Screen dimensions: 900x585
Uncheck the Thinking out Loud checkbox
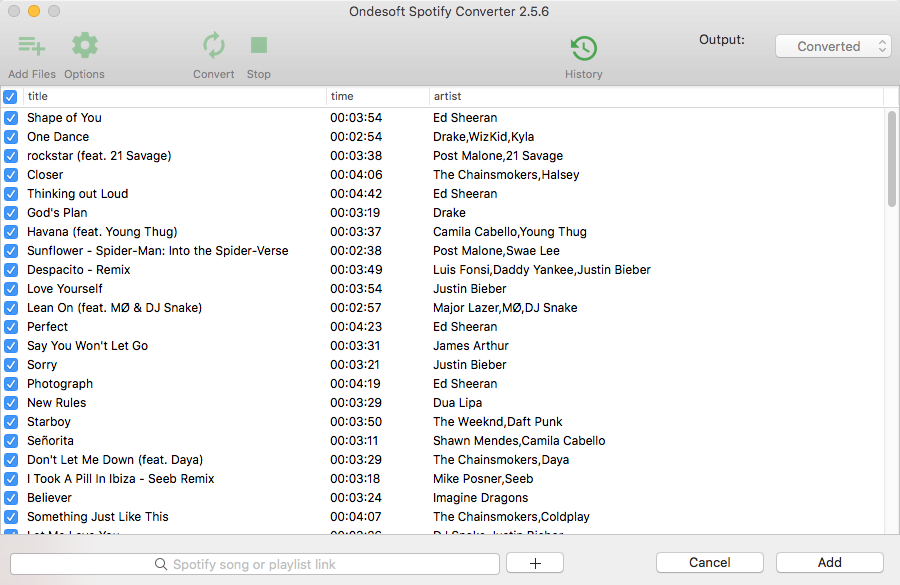click(x=11, y=193)
